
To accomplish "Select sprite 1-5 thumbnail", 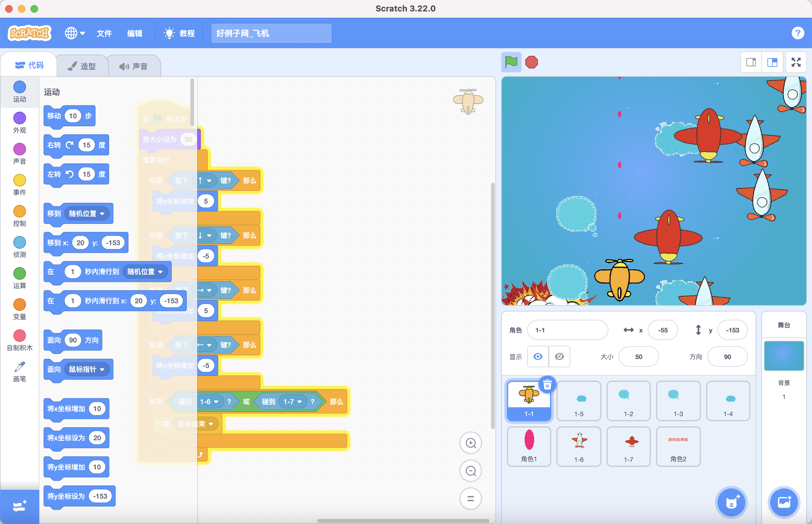I will (x=579, y=401).
